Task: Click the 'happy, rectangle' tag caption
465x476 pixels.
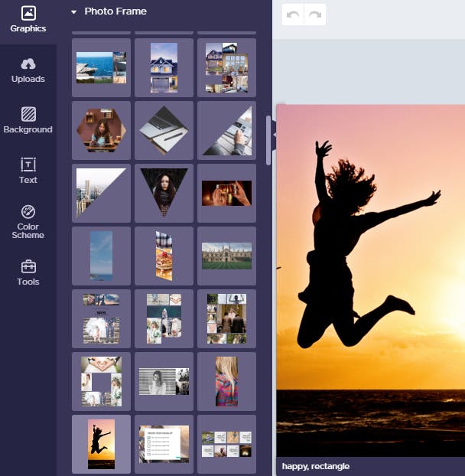Action: tap(316, 466)
